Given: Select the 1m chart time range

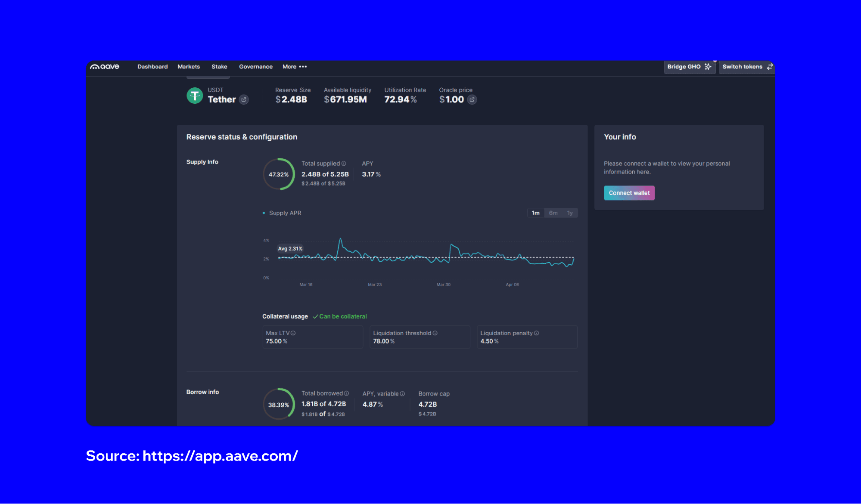Looking at the screenshot, I should tap(535, 213).
